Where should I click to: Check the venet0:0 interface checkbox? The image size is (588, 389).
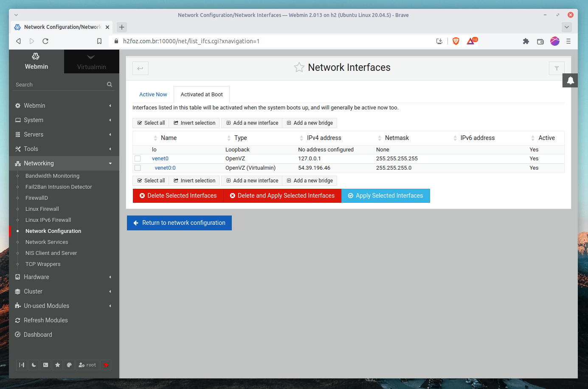click(x=138, y=167)
